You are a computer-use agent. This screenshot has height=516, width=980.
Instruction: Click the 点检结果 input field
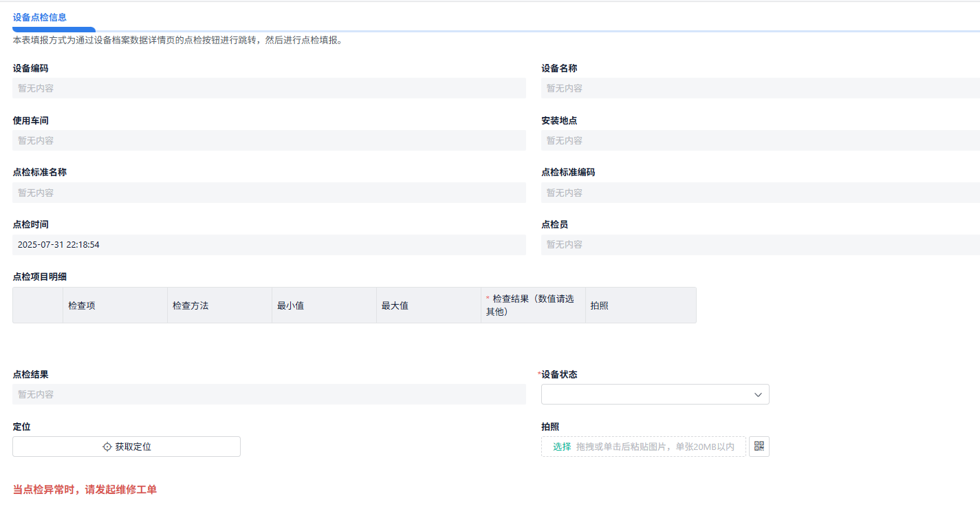point(269,394)
